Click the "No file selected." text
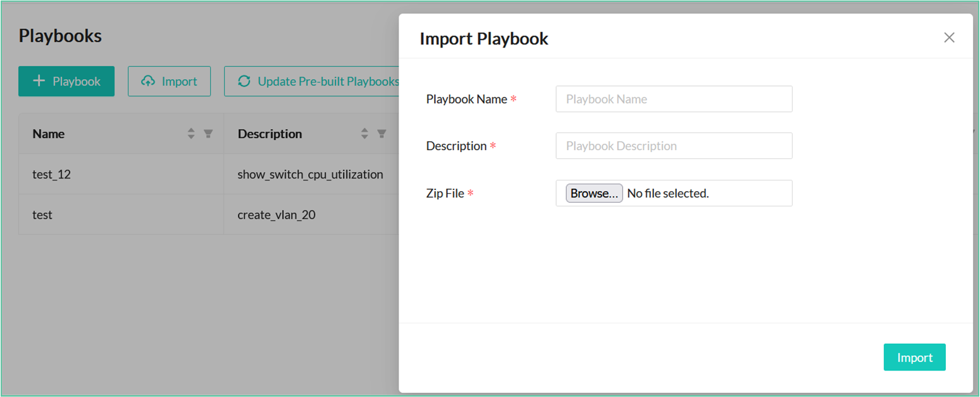This screenshot has width=980, height=397. coord(667,194)
